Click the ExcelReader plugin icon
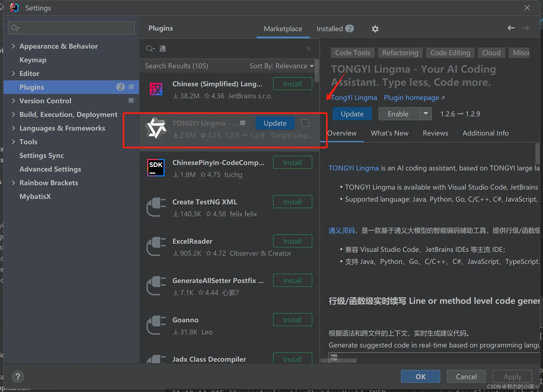Viewport: 543px width, 392px height. click(x=156, y=246)
